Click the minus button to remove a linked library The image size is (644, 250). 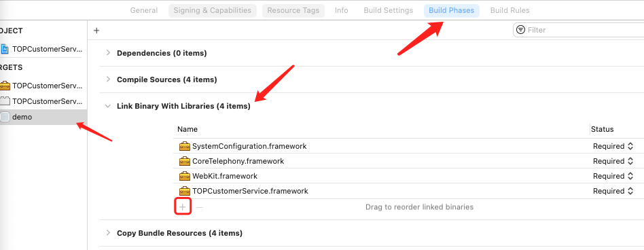[x=199, y=207]
